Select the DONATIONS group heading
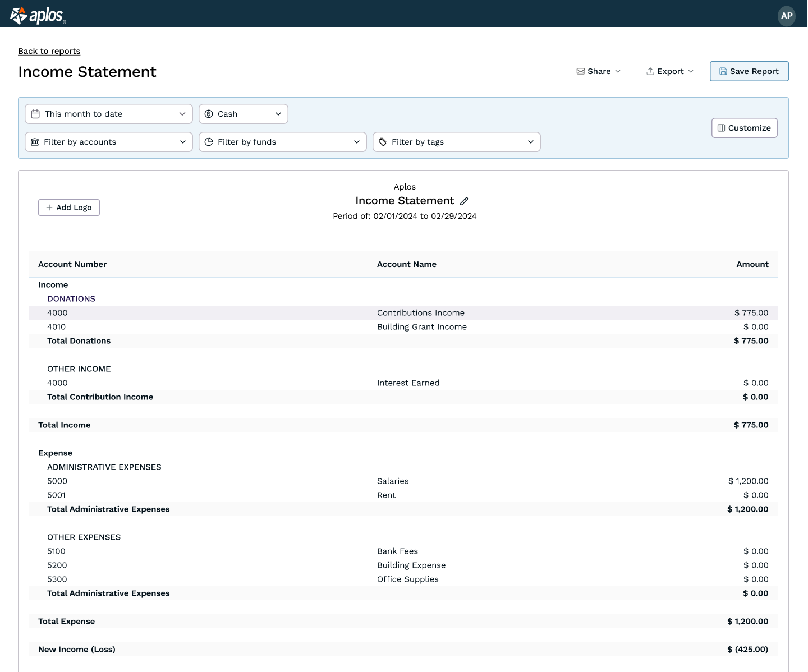This screenshot has width=808, height=672. [71, 299]
